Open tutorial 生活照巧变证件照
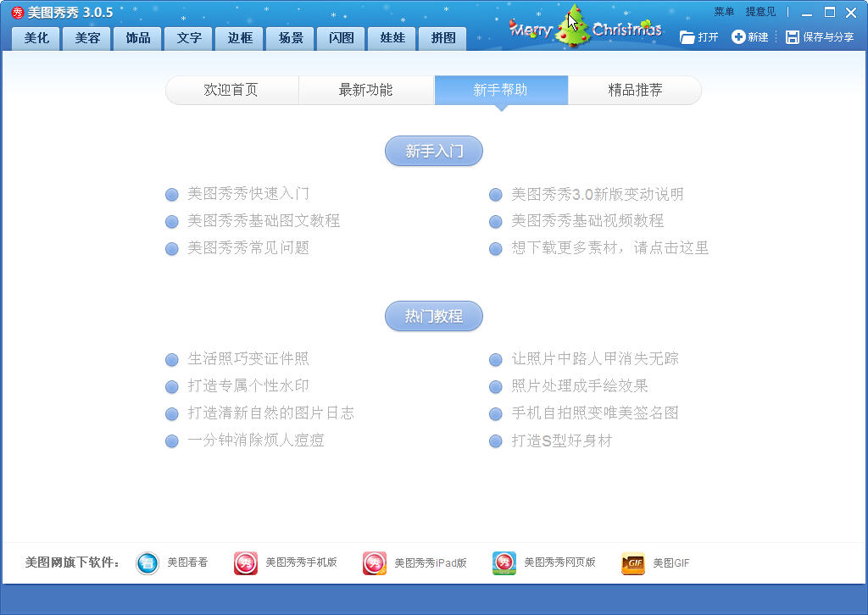Viewport: 868px width, 615px height. pos(248,359)
